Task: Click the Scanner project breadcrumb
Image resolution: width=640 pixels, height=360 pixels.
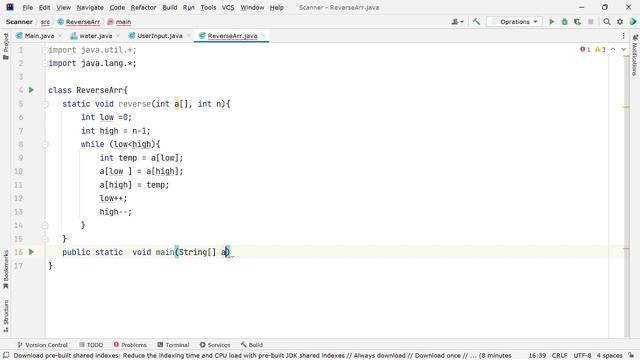Action: coord(19,22)
